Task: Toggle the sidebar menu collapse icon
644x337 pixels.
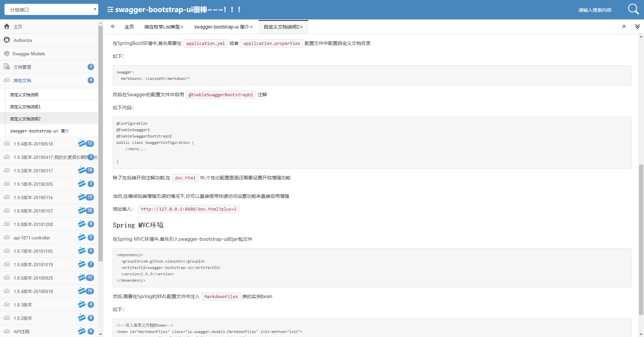Action: 110,10
